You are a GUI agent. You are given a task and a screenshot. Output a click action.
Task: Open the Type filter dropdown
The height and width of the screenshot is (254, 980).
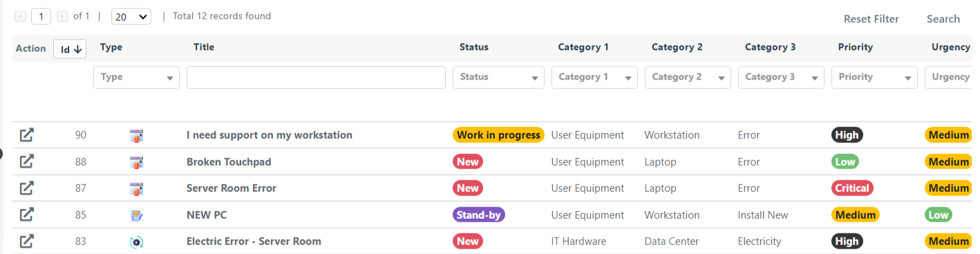click(136, 77)
